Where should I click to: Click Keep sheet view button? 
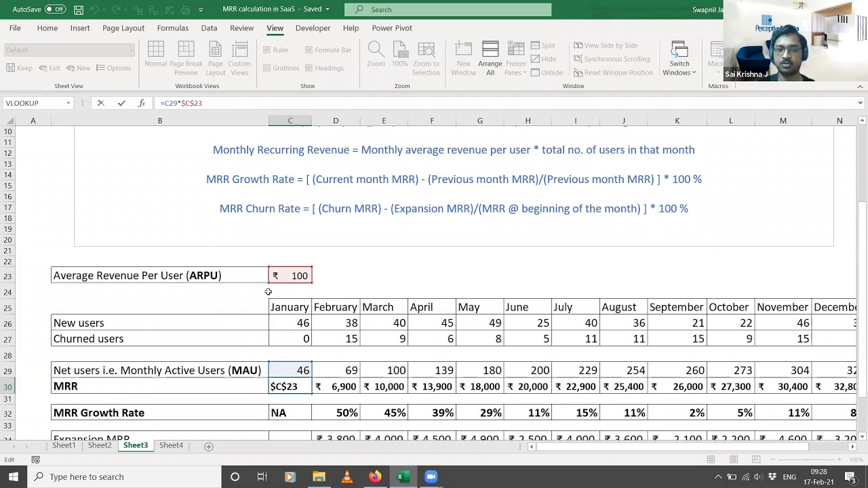[x=19, y=68]
